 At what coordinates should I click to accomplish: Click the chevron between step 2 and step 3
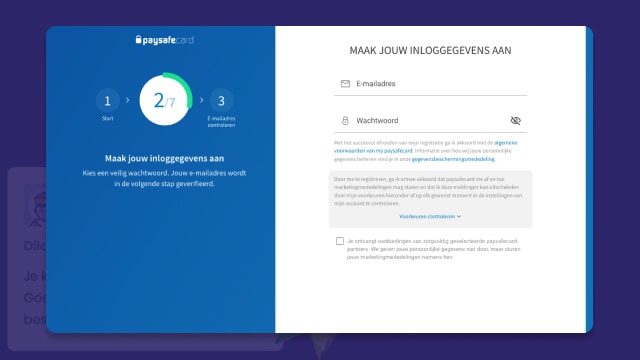[201, 100]
